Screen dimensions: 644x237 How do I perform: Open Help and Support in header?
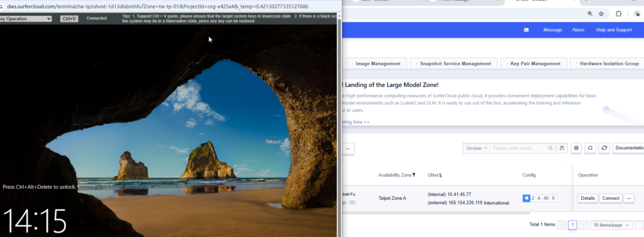coord(614,30)
